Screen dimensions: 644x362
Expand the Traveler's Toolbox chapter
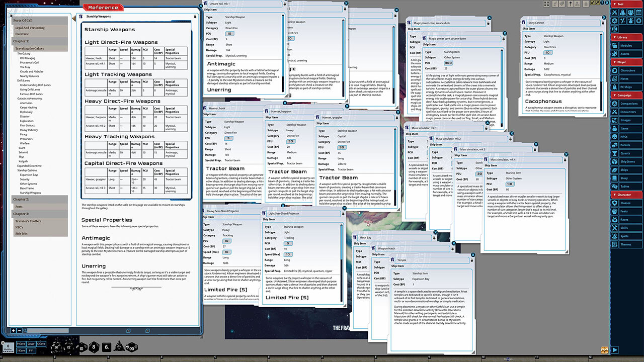(x=29, y=221)
